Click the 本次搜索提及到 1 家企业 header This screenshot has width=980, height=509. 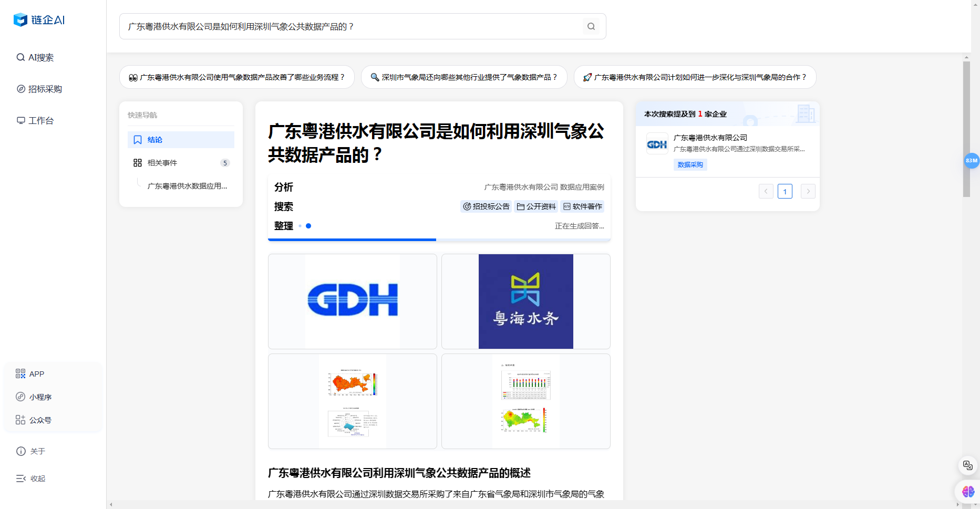pyautogui.click(x=685, y=114)
